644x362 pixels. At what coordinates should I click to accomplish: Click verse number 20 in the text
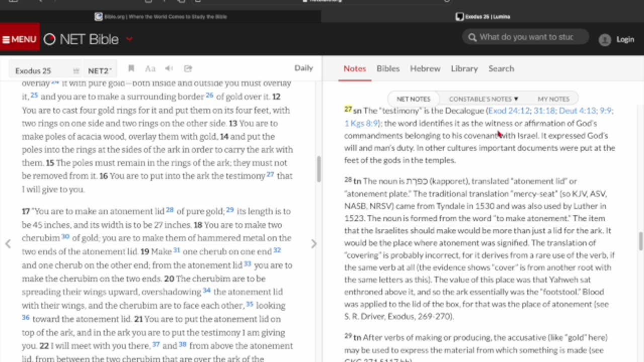(169, 279)
